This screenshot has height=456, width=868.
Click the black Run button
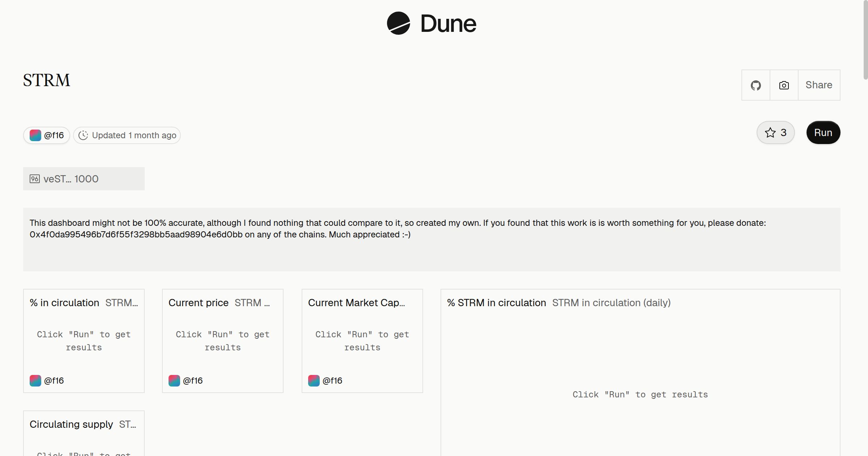(x=823, y=132)
